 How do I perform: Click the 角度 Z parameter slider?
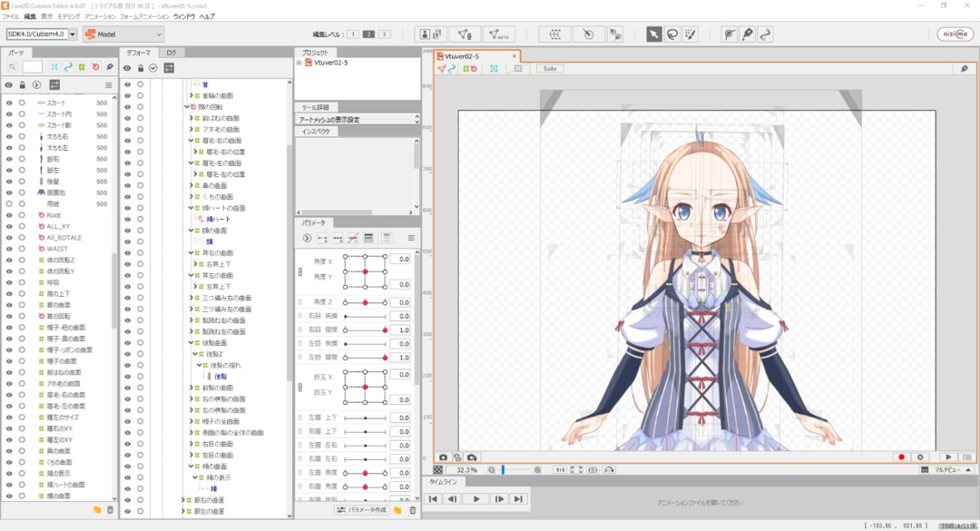pos(365,302)
